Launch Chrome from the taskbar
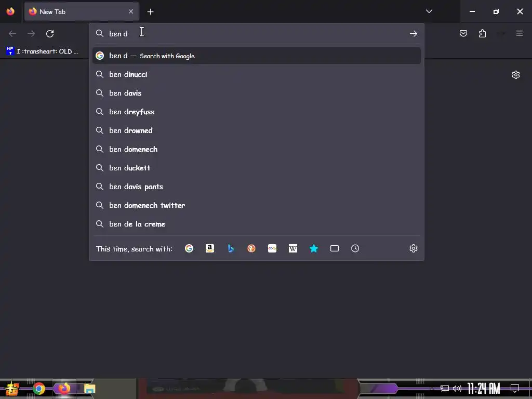The image size is (532, 399). (x=38, y=389)
